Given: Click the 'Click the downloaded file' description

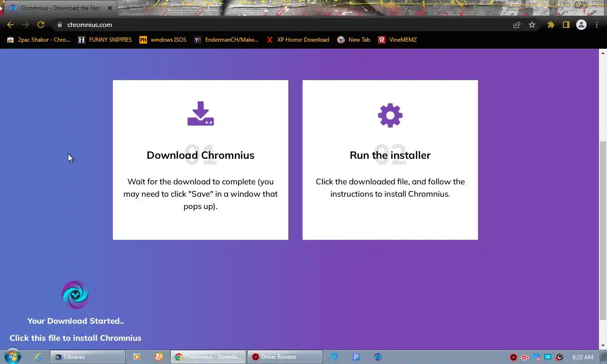Looking at the screenshot, I should 390,188.
